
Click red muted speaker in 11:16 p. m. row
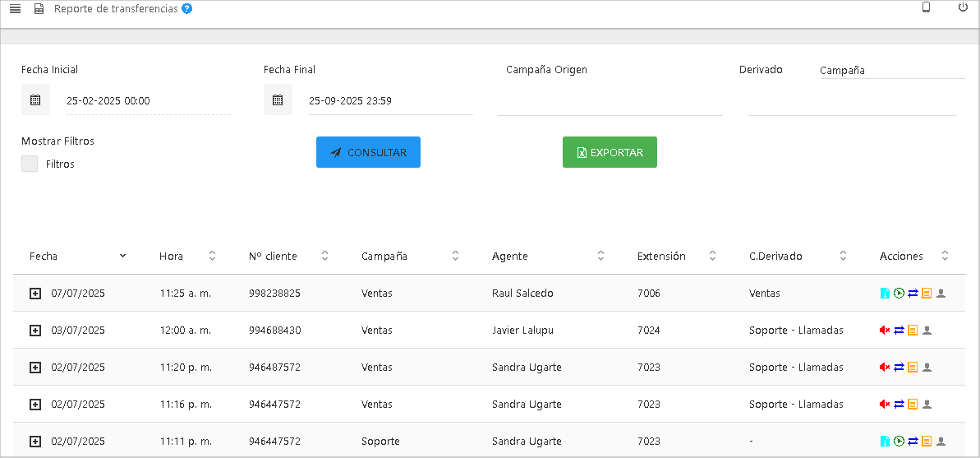[885, 405]
